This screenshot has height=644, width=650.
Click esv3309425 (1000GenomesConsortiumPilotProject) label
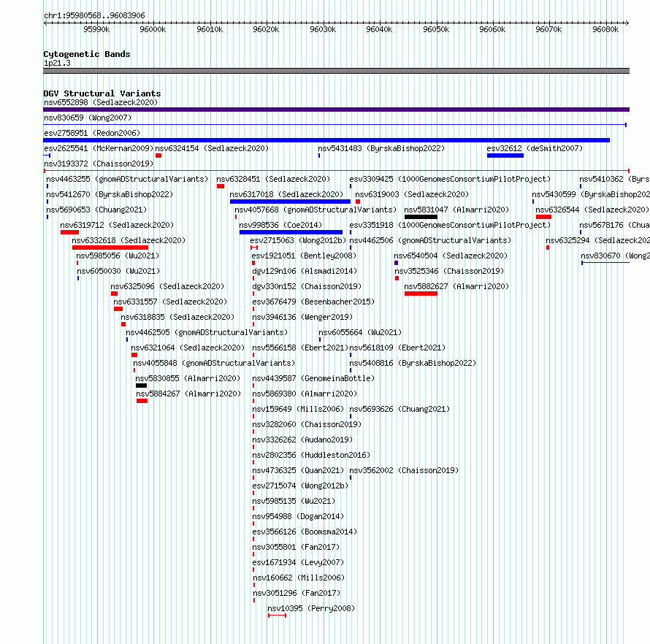click(450, 179)
